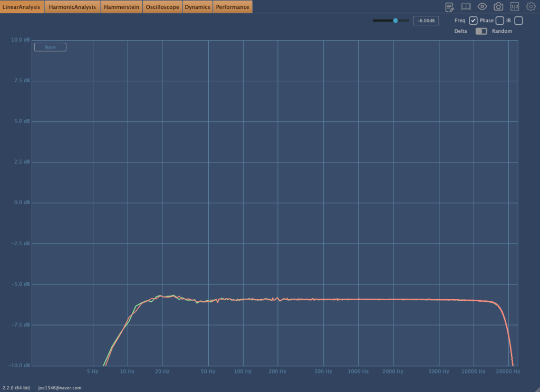The height and width of the screenshot is (392, 540).
Task: Uncheck the Freq checkbox
Action: pos(473,21)
